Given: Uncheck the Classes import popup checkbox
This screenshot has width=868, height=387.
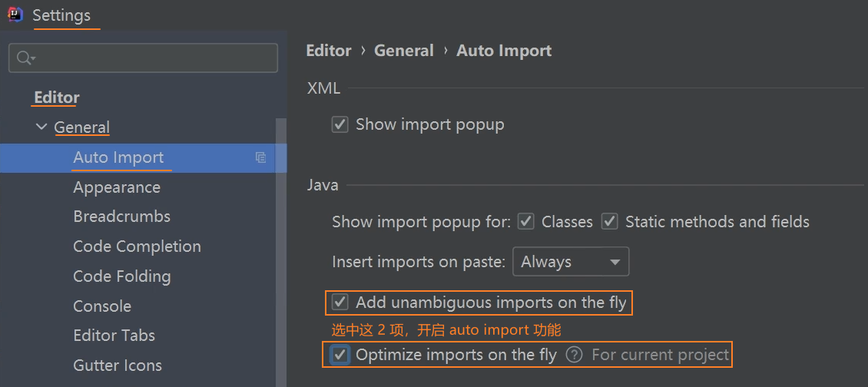Looking at the screenshot, I should tap(526, 222).
